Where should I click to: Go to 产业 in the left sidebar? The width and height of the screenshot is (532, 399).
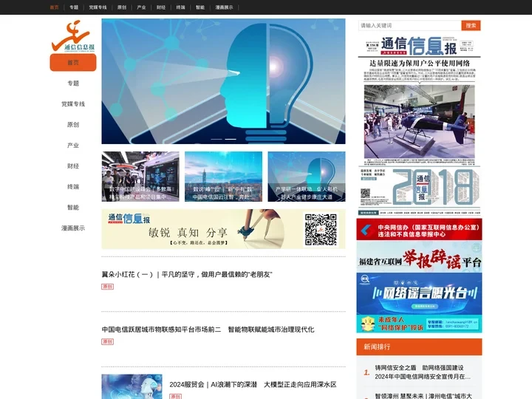click(x=73, y=146)
